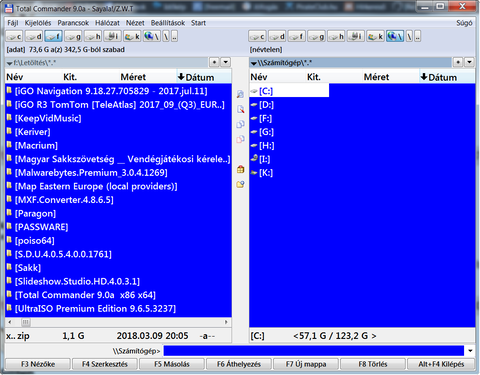Viewport: 480px width, 375px height.
Task: Select drive f in the left drive bar
Action: point(54,36)
